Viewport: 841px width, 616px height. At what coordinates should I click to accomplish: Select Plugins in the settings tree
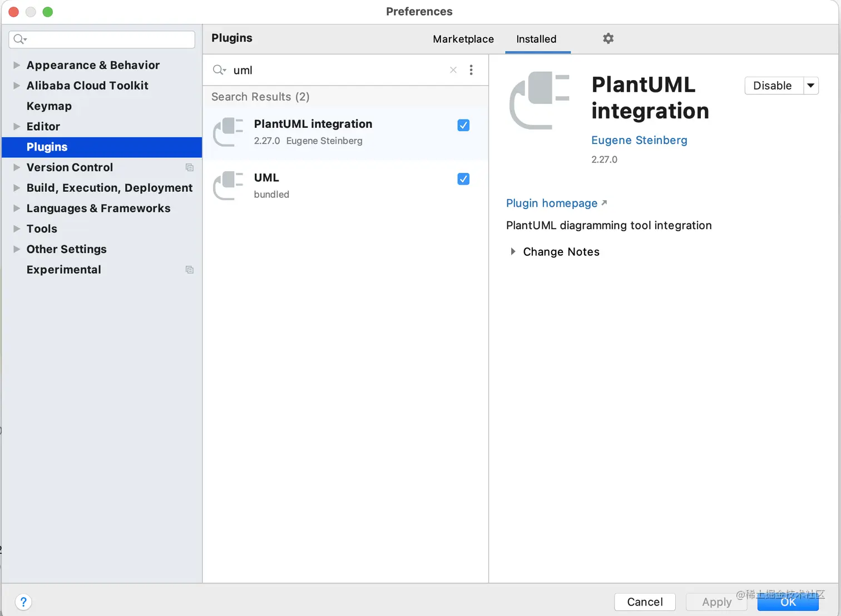coord(102,147)
